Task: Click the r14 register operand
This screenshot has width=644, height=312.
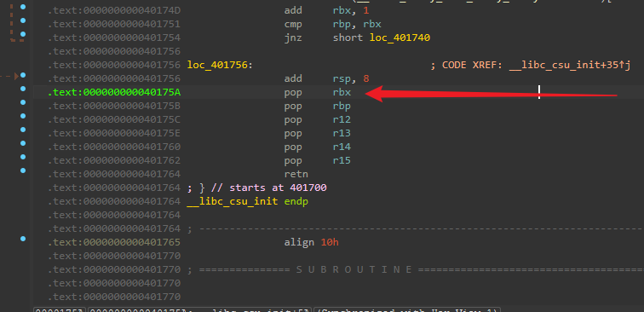Action: point(342,147)
